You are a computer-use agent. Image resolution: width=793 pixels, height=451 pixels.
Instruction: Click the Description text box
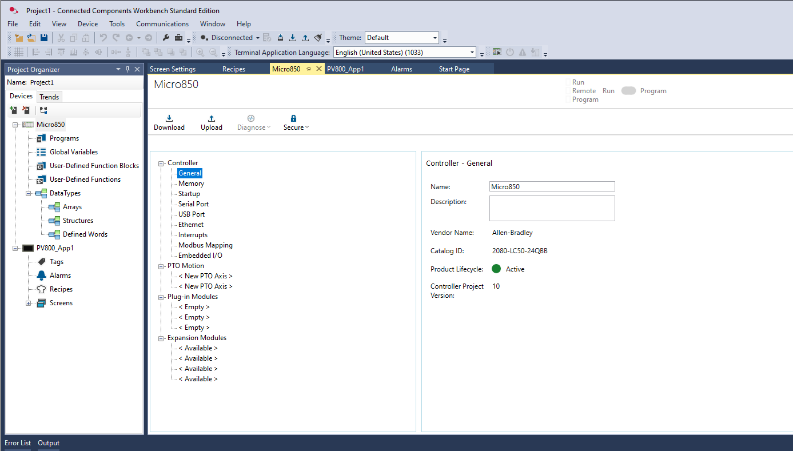coord(552,208)
